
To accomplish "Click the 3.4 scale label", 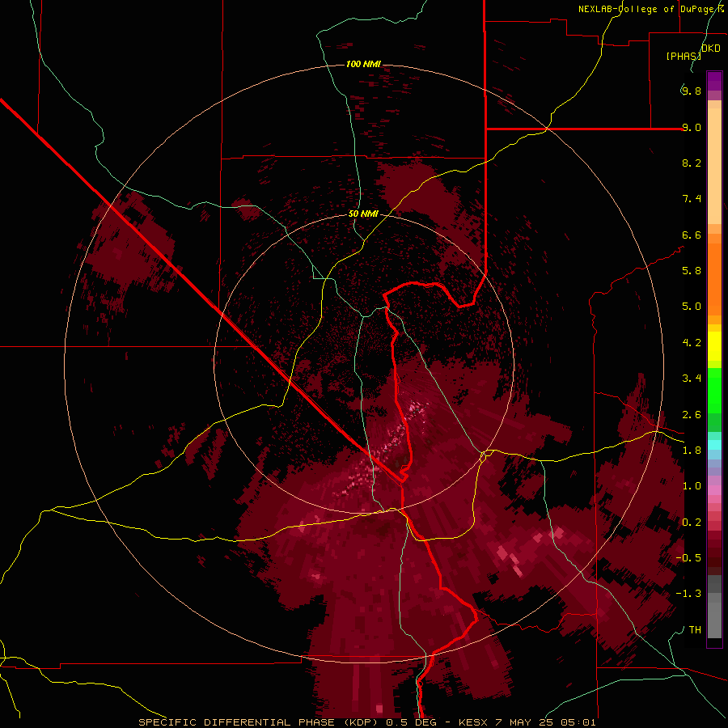I will pos(692,379).
